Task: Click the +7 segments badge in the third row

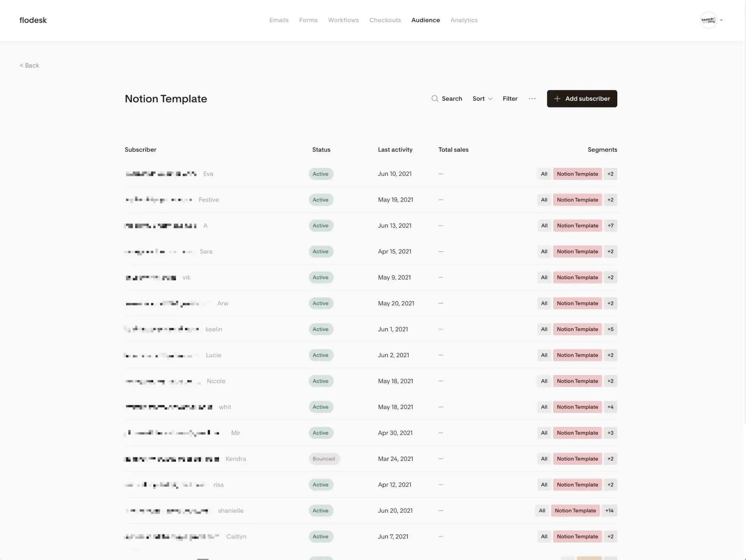Action: coord(611,226)
